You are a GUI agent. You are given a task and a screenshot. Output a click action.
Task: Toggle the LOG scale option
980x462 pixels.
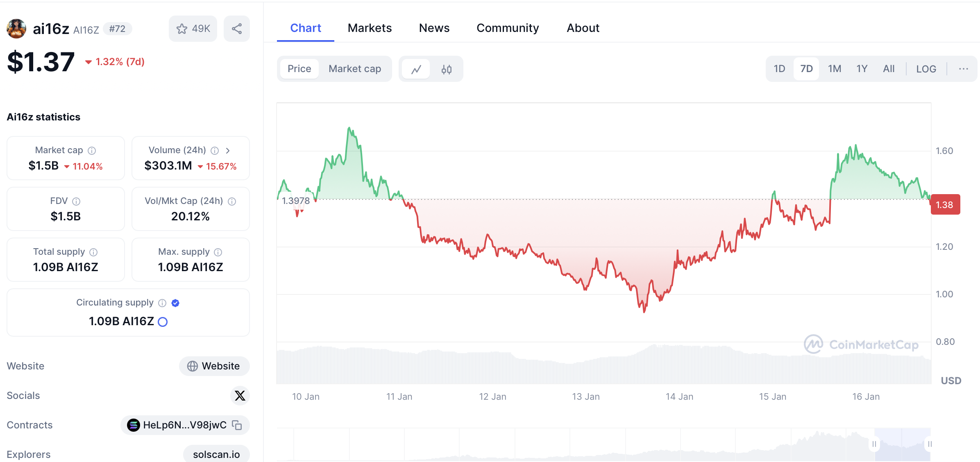[926, 69]
